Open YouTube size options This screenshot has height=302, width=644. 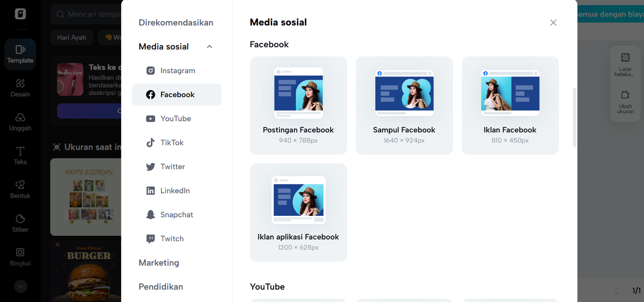175,118
